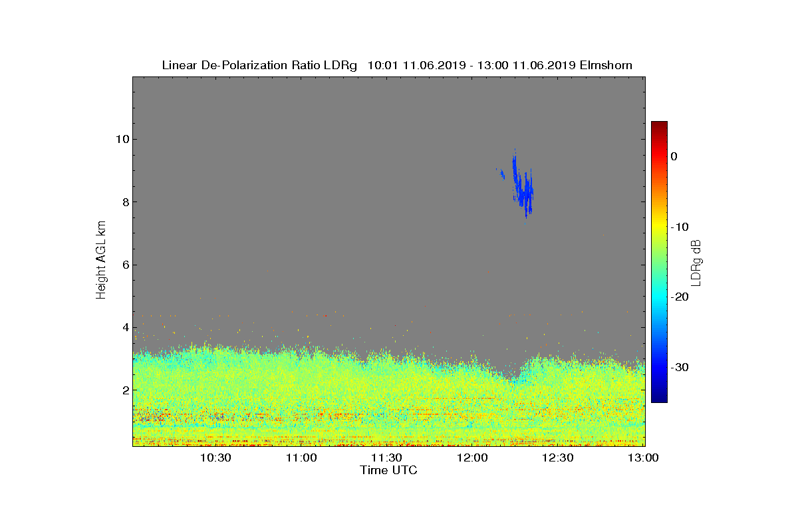Click the colorbar value -20
The width and height of the screenshot is (798, 532).
[x=680, y=297]
